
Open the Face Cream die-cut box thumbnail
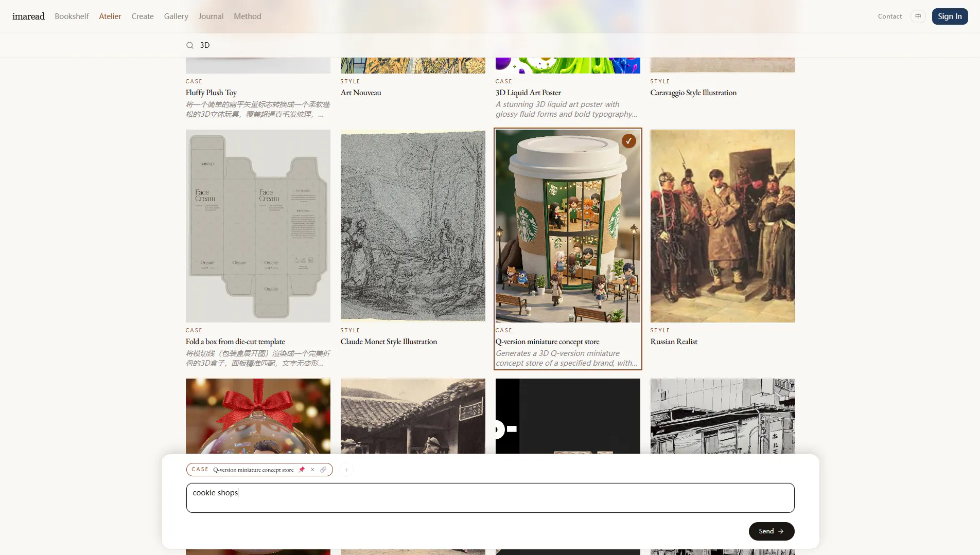(258, 226)
